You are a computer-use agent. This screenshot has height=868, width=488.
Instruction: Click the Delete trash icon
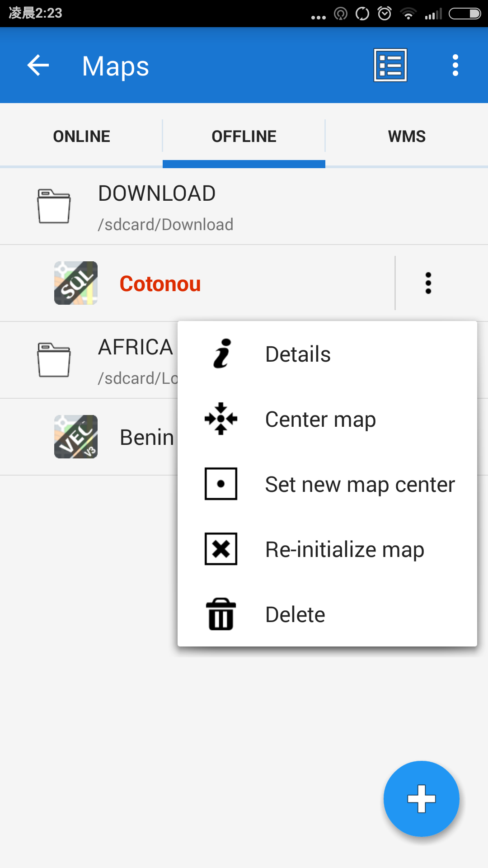click(x=221, y=614)
